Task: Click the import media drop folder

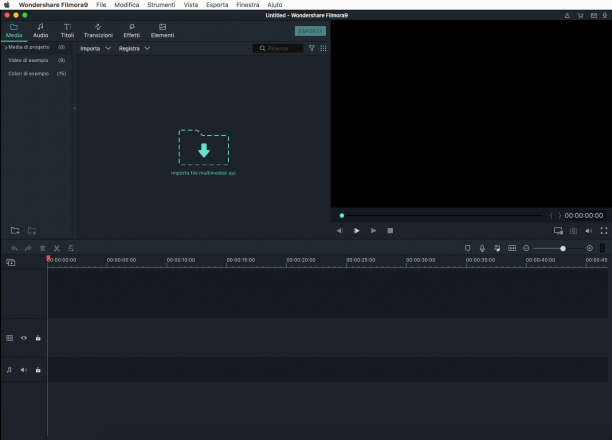Action: point(204,147)
